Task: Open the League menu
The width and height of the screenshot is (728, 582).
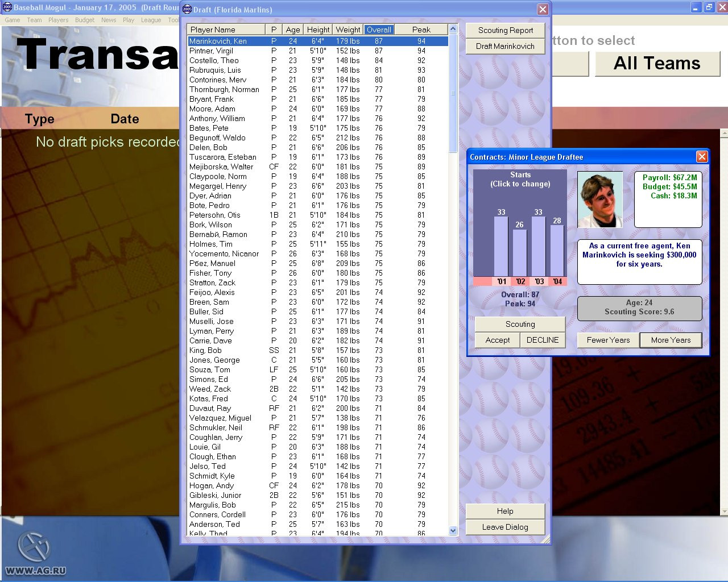Action: point(151,20)
